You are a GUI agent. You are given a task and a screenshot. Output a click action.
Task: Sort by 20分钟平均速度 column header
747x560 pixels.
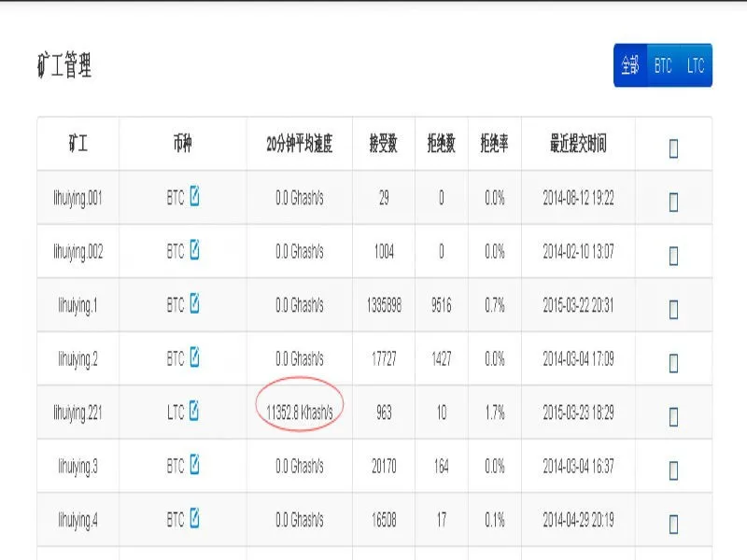pos(300,144)
